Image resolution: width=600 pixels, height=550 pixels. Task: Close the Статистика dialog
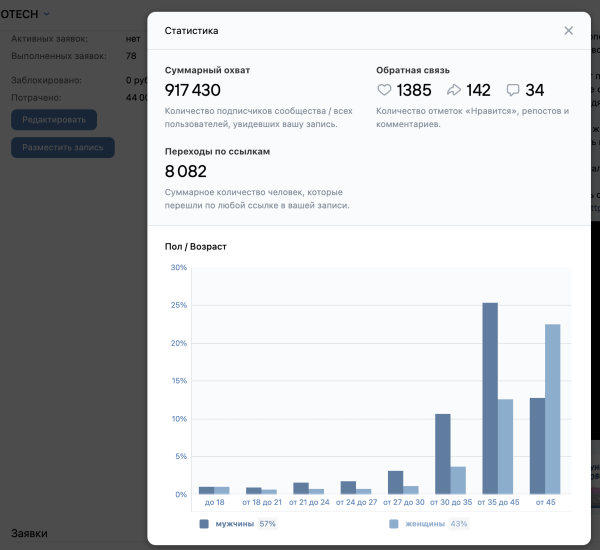click(568, 31)
